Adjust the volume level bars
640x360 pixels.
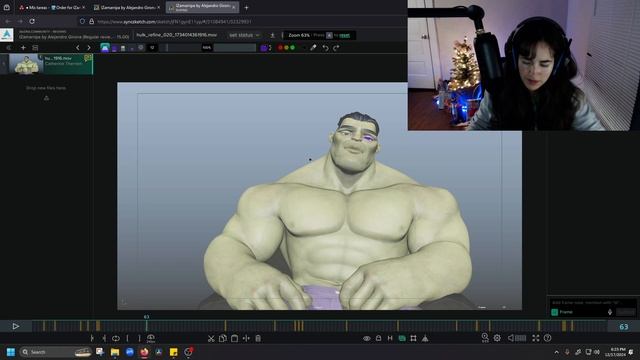tap(520, 338)
